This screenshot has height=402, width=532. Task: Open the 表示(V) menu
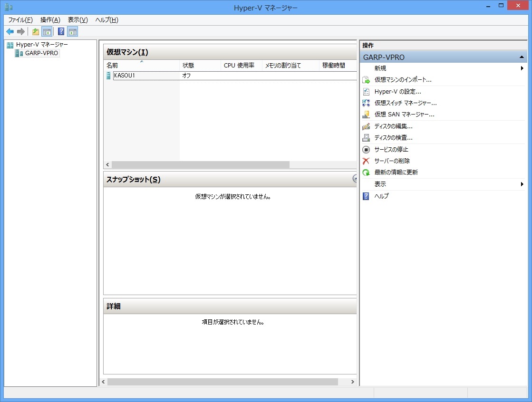(x=77, y=20)
